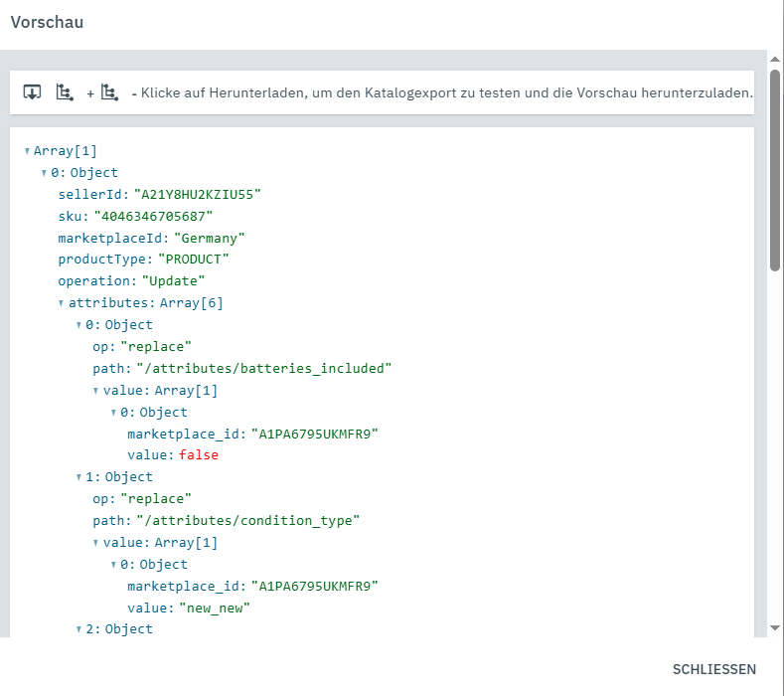The width and height of the screenshot is (784, 696).
Task: Collapse the 0: Object directly under Array[1]
Action: pos(44,173)
